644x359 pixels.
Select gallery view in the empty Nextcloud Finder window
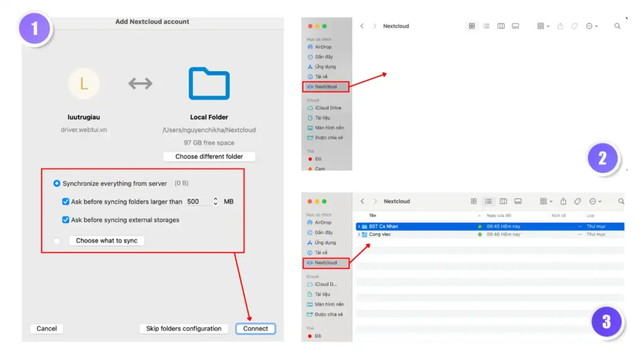point(515,26)
